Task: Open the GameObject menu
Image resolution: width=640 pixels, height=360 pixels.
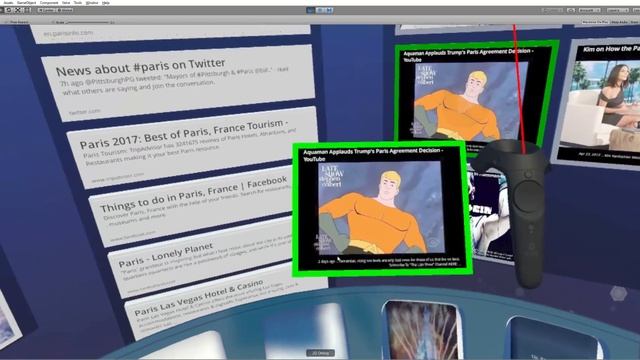Action: 27,2
